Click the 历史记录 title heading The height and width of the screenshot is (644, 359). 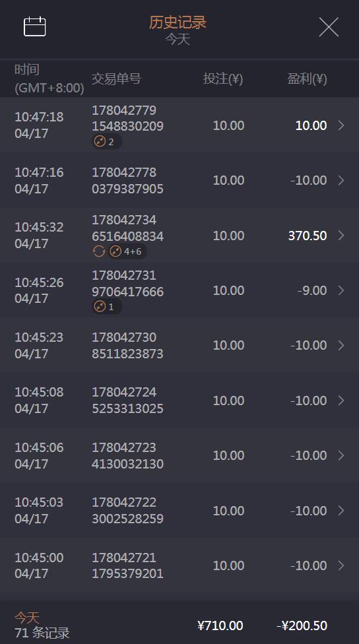tap(178, 22)
